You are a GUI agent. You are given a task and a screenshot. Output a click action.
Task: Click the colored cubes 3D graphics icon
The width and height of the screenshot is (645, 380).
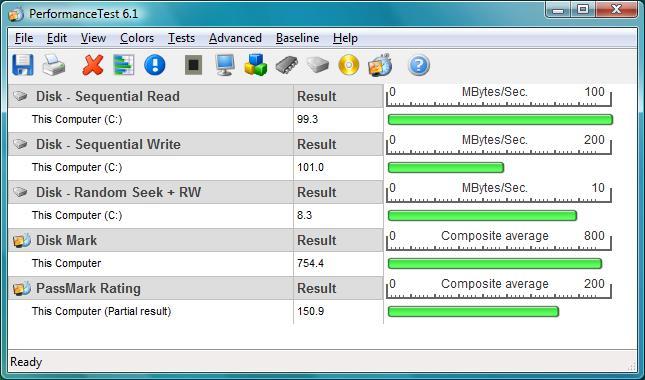(x=255, y=65)
